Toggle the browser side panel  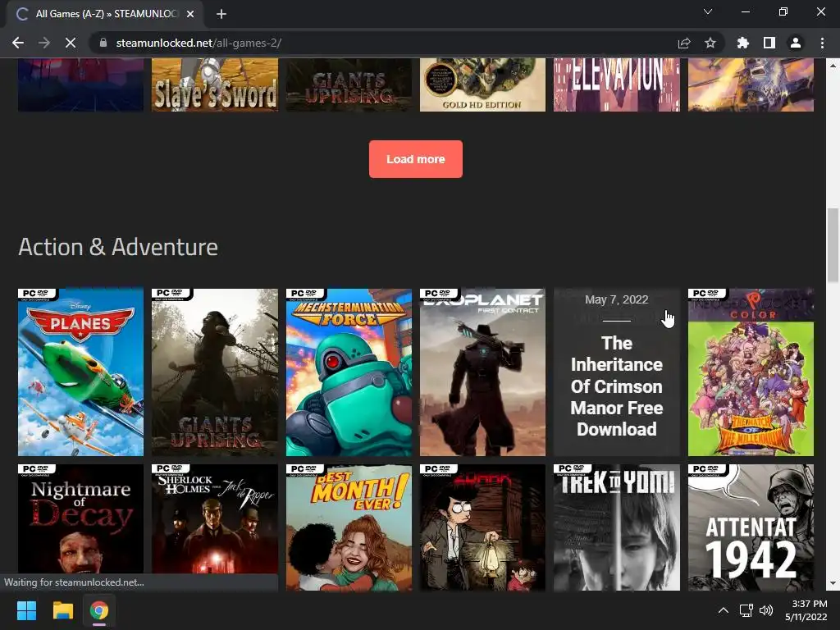tap(769, 43)
